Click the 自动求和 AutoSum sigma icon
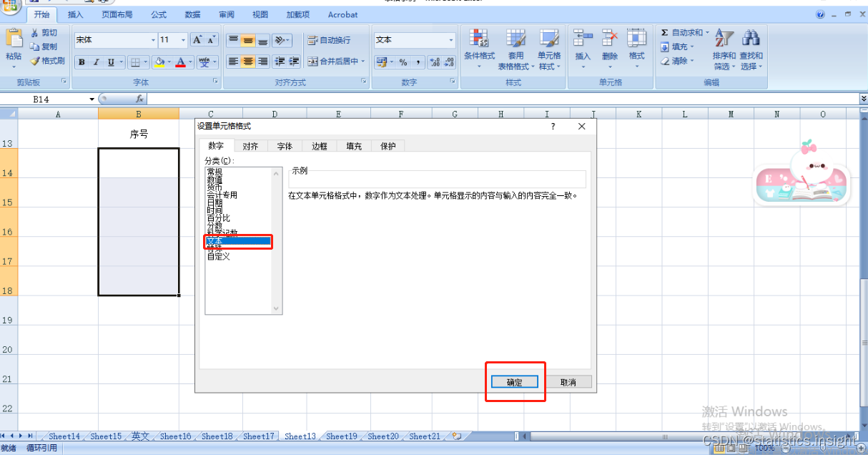868x455 pixels. click(x=664, y=32)
